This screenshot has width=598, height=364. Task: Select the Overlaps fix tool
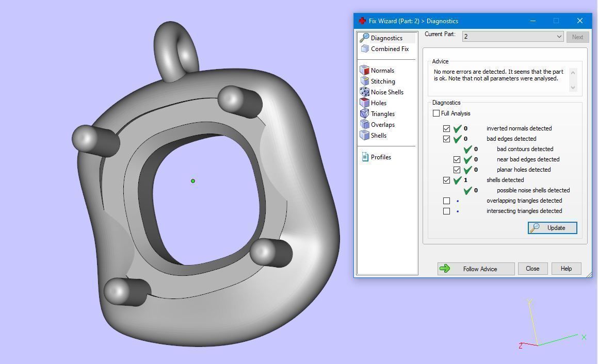pyautogui.click(x=378, y=125)
